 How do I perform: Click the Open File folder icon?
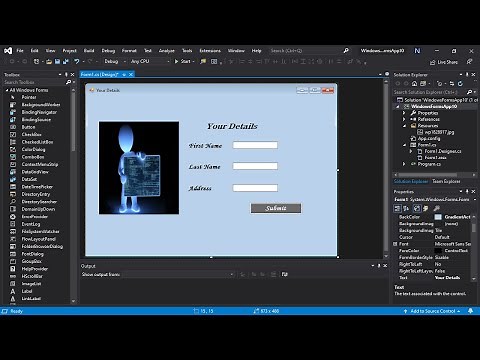pyautogui.click(x=49, y=62)
